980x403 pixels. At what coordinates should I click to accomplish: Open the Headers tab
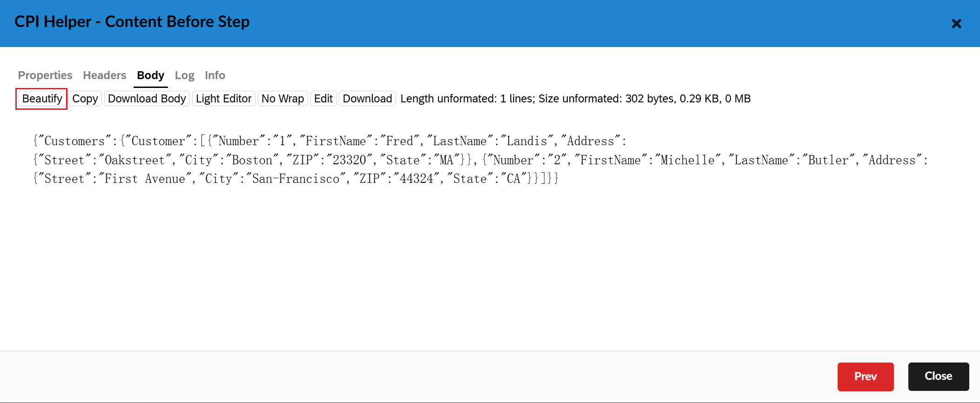pyautogui.click(x=104, y=75)
